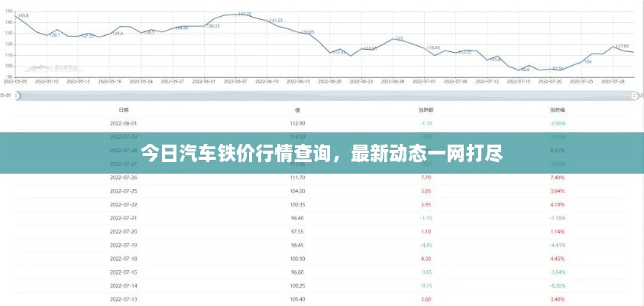
Task: Click the 2022-05-05 x-axis label
Action: click(15, 81)
